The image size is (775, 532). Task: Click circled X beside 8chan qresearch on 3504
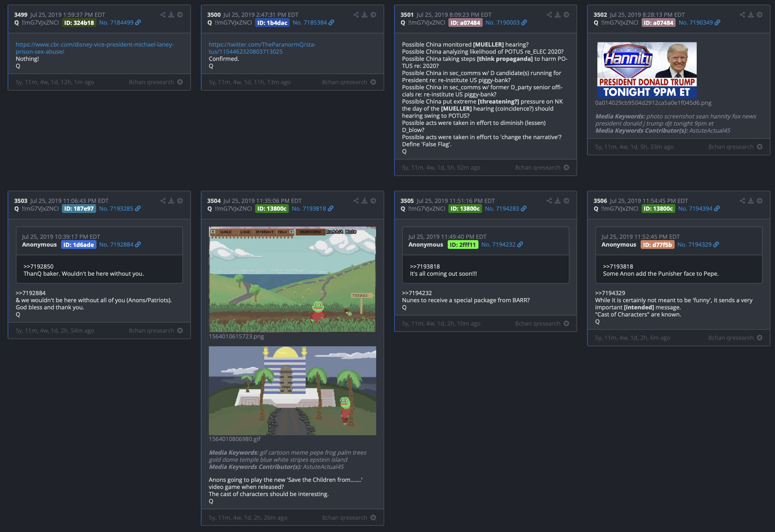(x=373, y=517)
